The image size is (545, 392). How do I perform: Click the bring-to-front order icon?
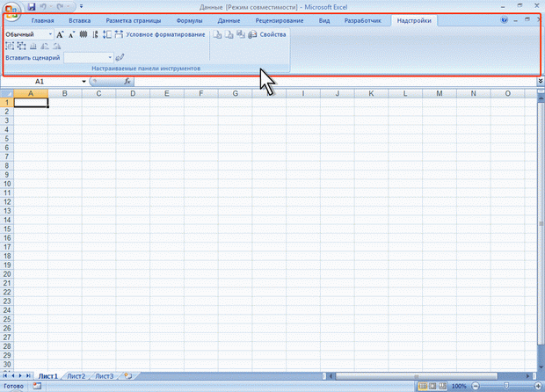[x=33, y=46]
